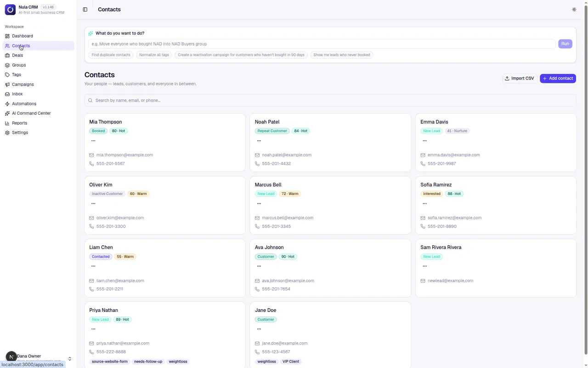Viewport: 588px width, 368px height.
Task: Click the phone icon beside 555-201-5567
Action: coord(91,164)
